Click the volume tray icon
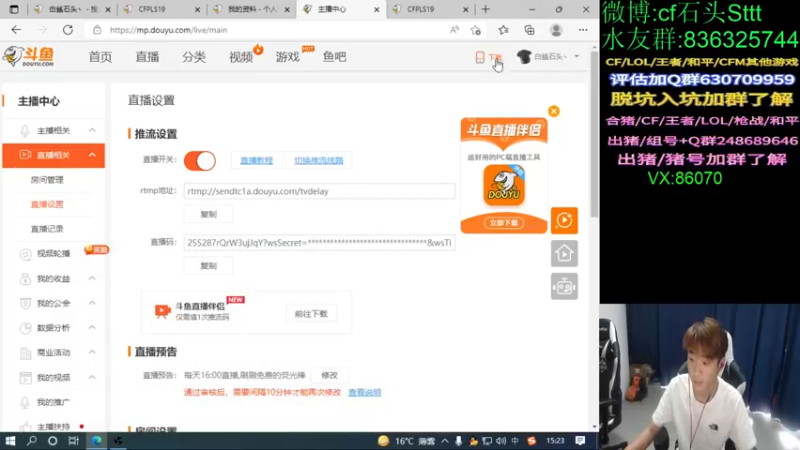 click(x=501, y=441)
